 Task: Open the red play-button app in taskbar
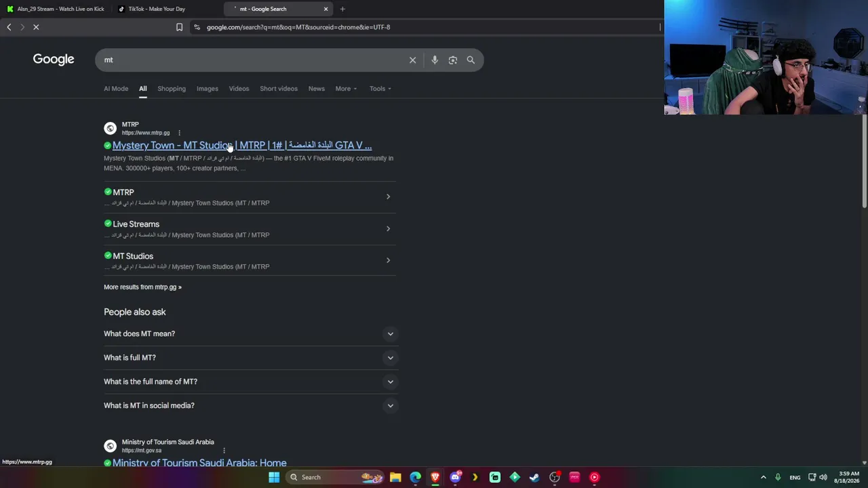point(595,477)
